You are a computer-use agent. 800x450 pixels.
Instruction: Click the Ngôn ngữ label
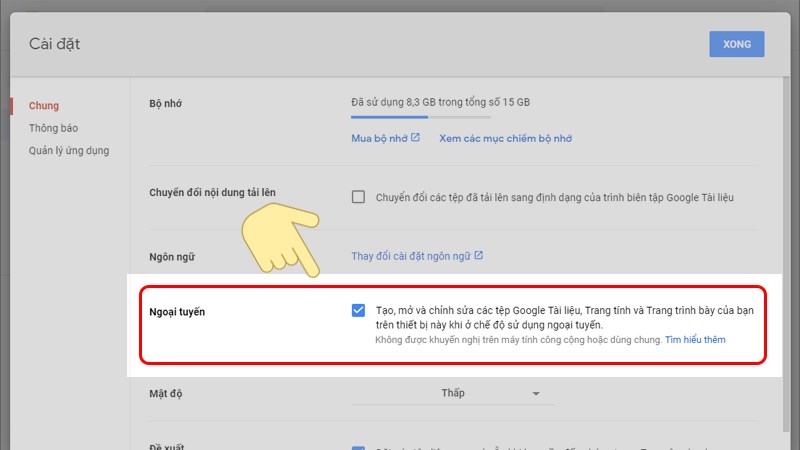(x=172, y=257)
